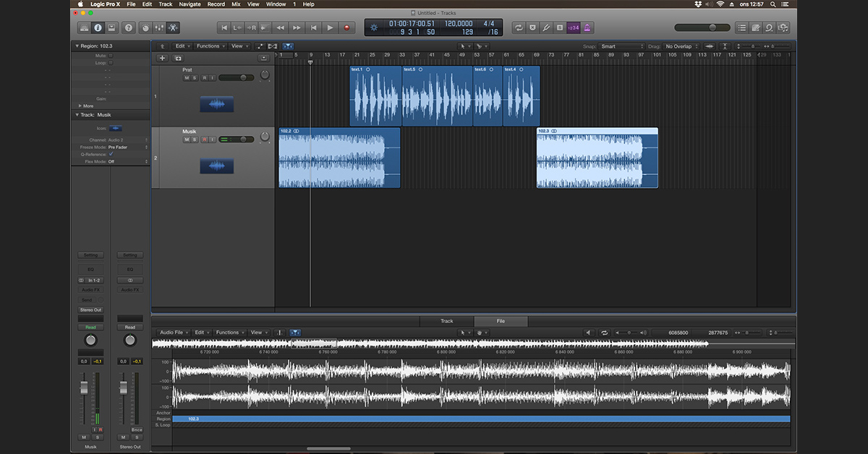The width and height of the screenshot is (868, 454).
Task: Toggle the Tracks area catch playhead button
Action: click(x=288, y=46)
